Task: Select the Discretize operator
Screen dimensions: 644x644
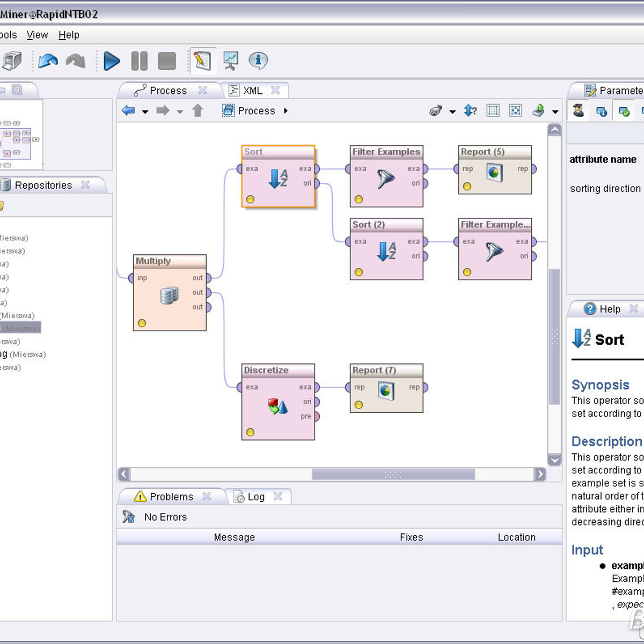Action: point(278,402)
